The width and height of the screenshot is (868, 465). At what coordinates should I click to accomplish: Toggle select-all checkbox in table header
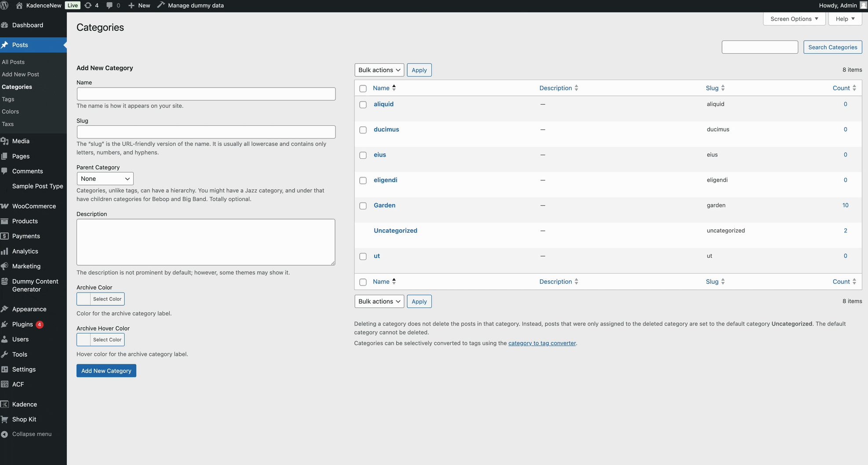tap(363, 88)
